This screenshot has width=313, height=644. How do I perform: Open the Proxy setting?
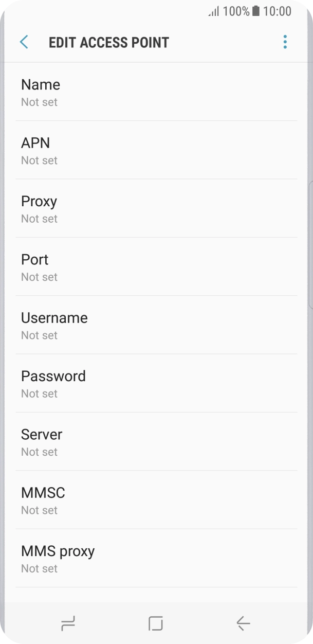click(156, 208)
